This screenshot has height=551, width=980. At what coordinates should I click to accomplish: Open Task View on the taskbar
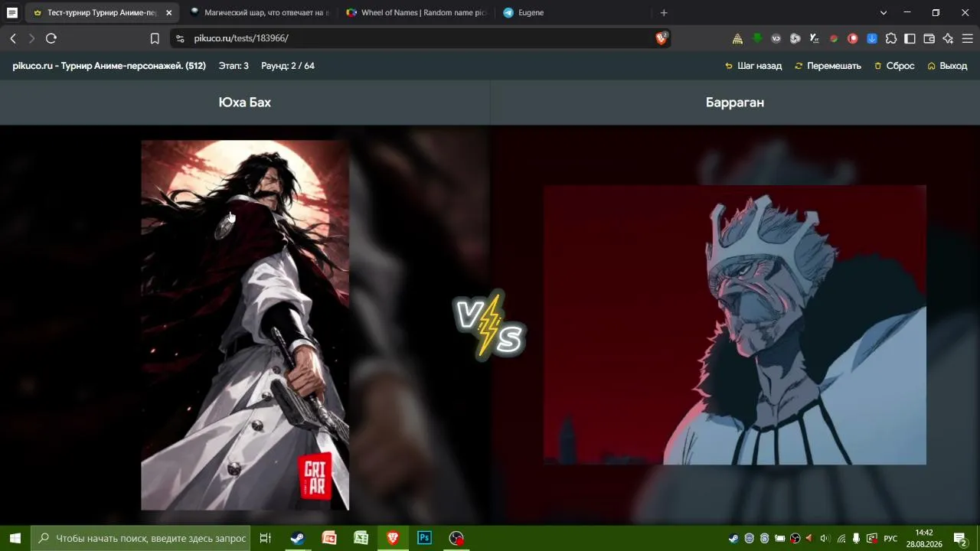(x=266, y=538)
